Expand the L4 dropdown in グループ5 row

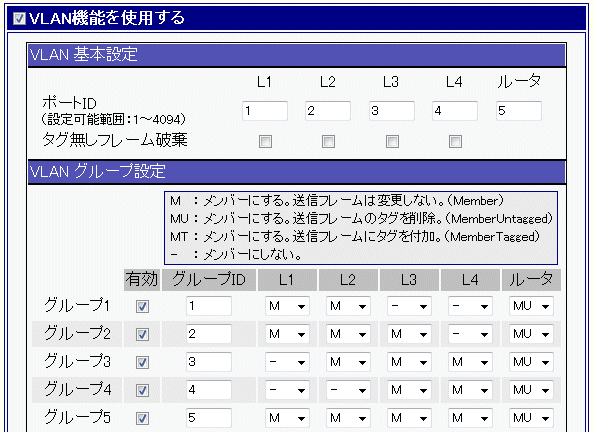pos(470,418)
